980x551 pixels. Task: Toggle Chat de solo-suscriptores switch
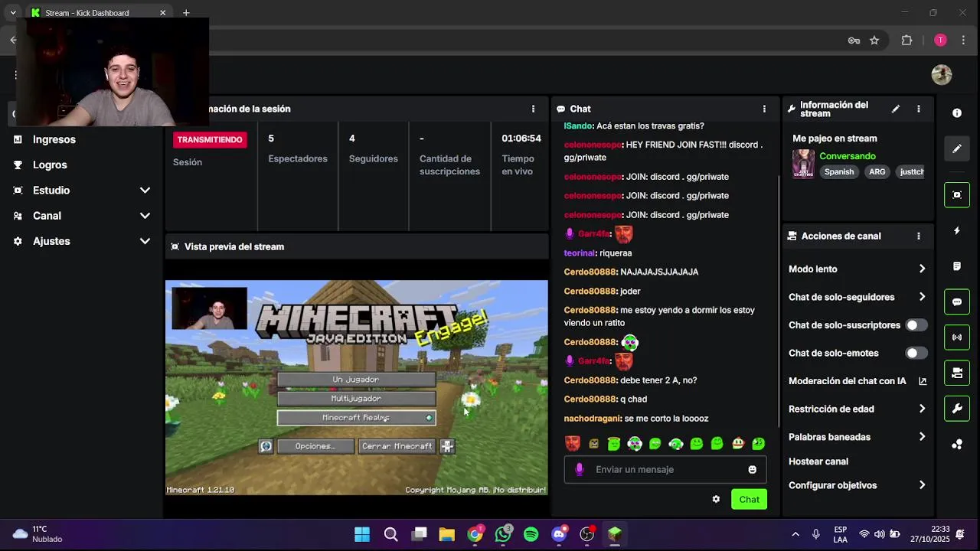pyautogui.click(x=916, y=325)
